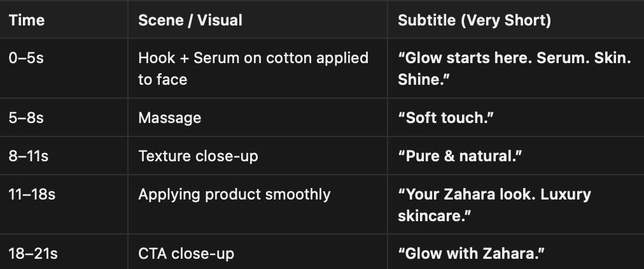Click the word "Shine." in the first subtitle
Image resolution: width=644 pixels, height=269 pixels.
(x=419, y=80)
